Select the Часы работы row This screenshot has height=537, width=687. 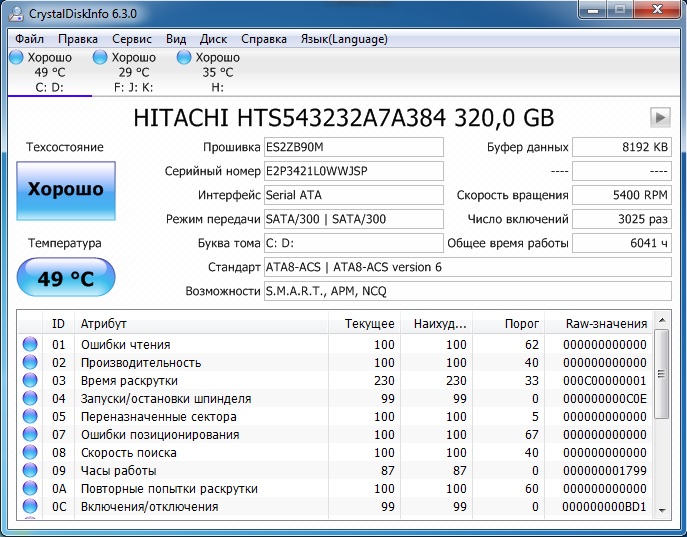point(335,470)
